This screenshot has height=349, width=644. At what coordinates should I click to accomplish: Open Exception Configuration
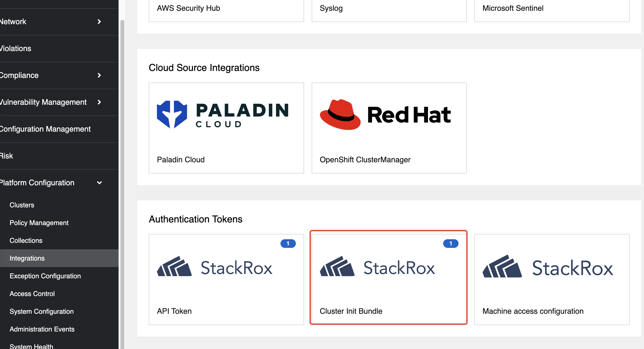(x=59, y=276)
